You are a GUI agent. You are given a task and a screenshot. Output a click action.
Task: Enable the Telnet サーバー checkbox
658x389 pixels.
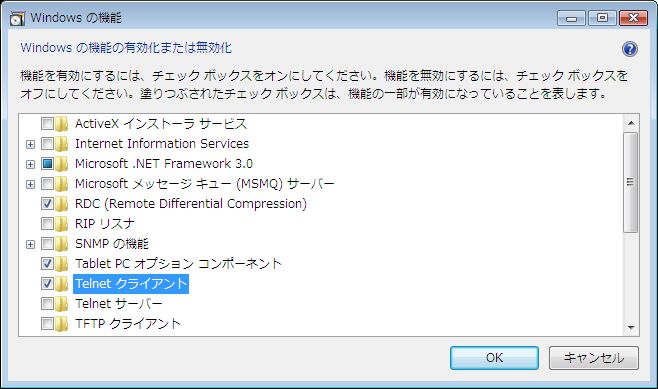[47, 304]
